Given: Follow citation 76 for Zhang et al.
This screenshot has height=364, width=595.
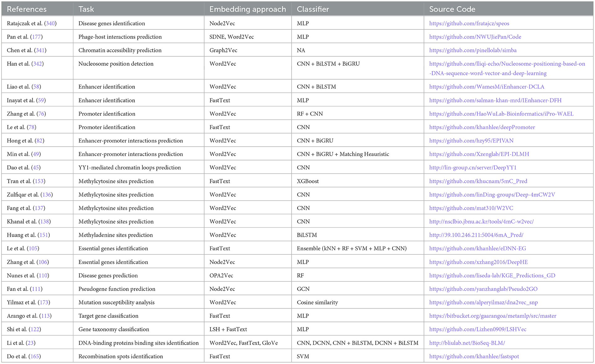Looking at the screenshot, I should point(41,114).
